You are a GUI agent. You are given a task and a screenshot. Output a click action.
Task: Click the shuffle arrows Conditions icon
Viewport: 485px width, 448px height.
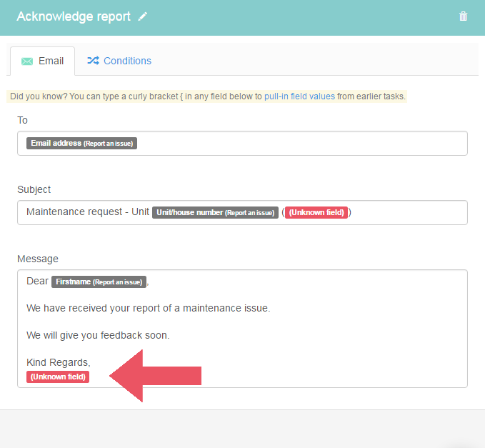click(93, 61)
